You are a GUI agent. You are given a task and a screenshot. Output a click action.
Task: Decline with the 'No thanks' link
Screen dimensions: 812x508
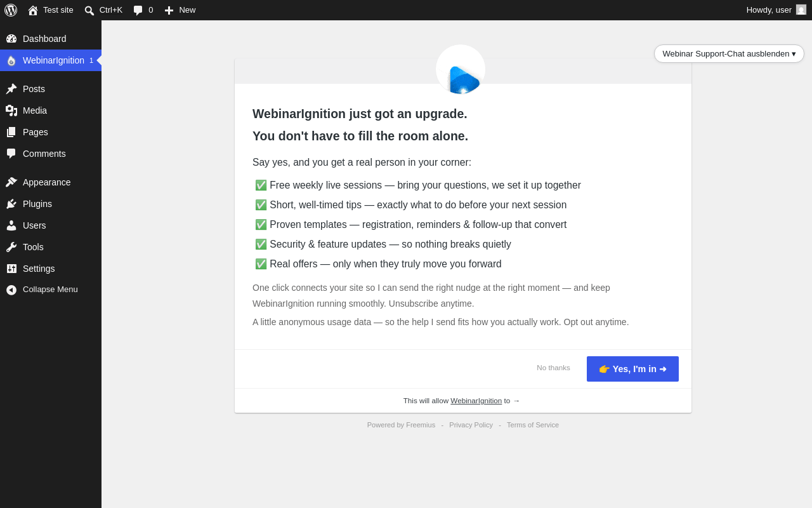[553, 368]
